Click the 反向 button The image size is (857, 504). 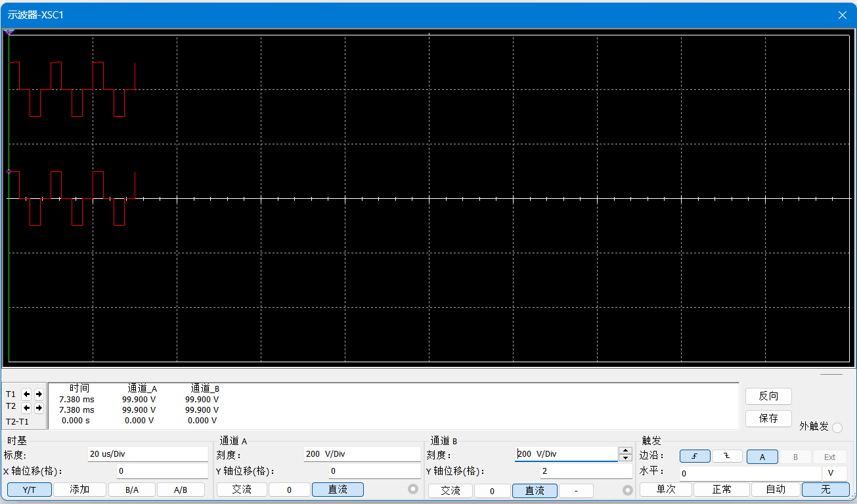tap(768, 396)
